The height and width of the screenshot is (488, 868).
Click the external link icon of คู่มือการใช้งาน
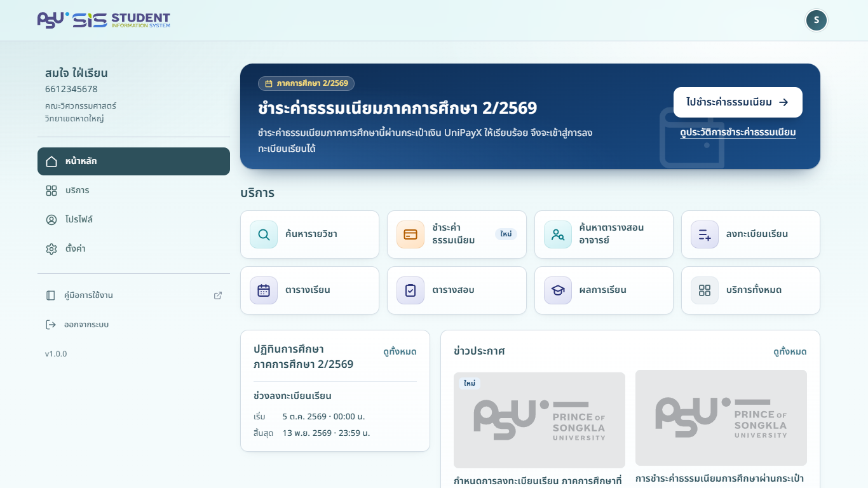coord(218,295)
